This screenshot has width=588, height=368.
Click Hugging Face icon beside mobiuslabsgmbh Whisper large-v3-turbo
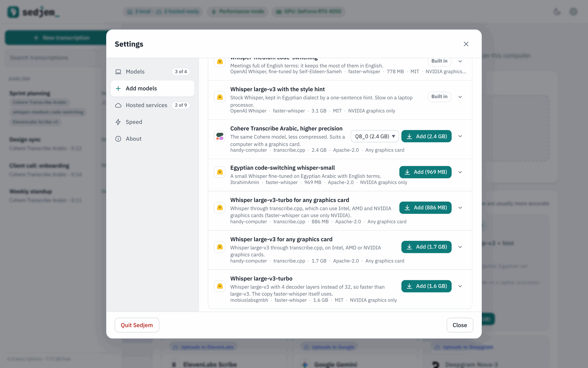point(220,286)
